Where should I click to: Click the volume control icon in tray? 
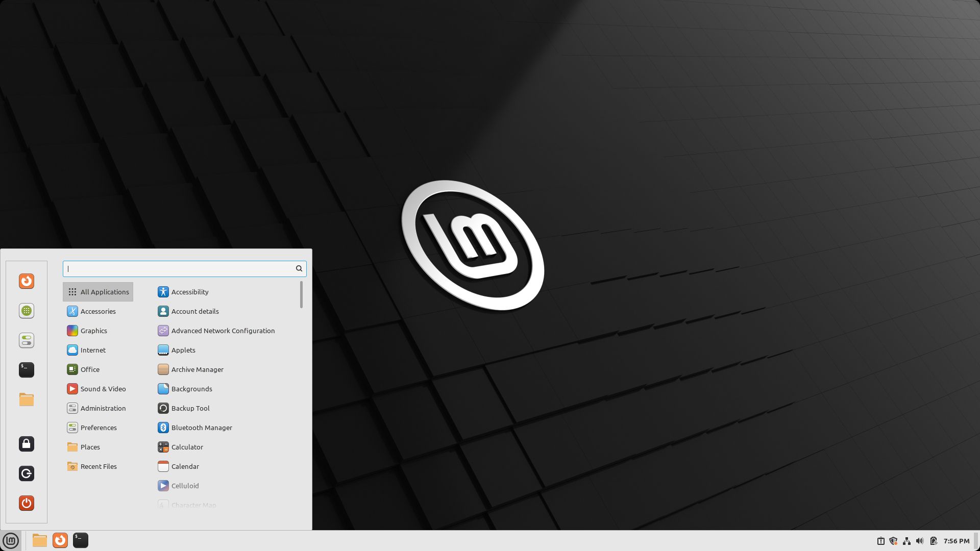click(919, 540)
